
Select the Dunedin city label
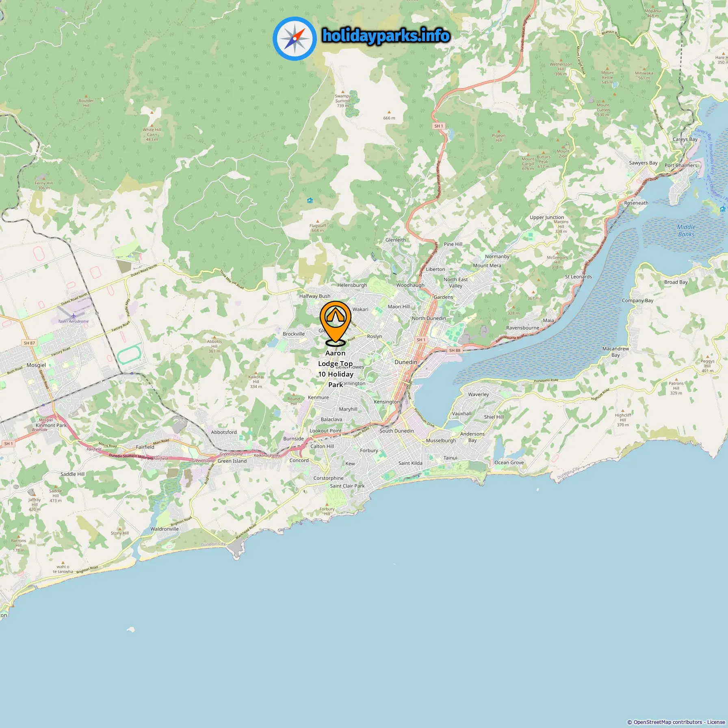click(x=406, y=362)
